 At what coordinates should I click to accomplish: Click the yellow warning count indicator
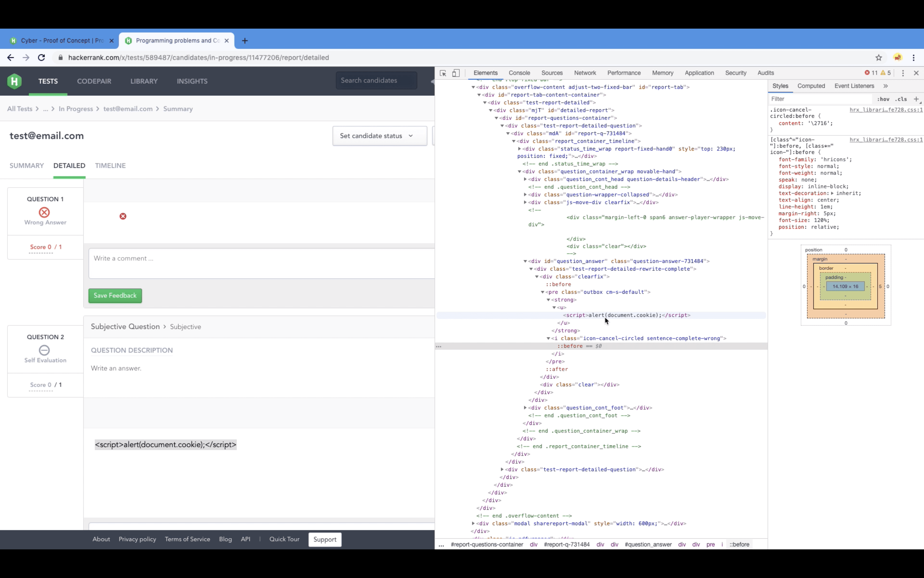click(886, 73)
